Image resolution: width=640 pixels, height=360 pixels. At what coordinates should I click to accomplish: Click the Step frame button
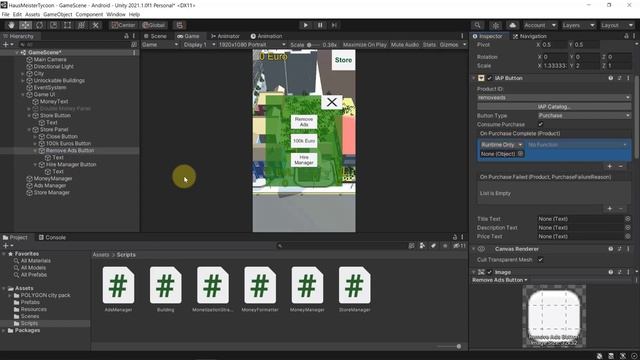pyautogui.click(x=334, y=25)
